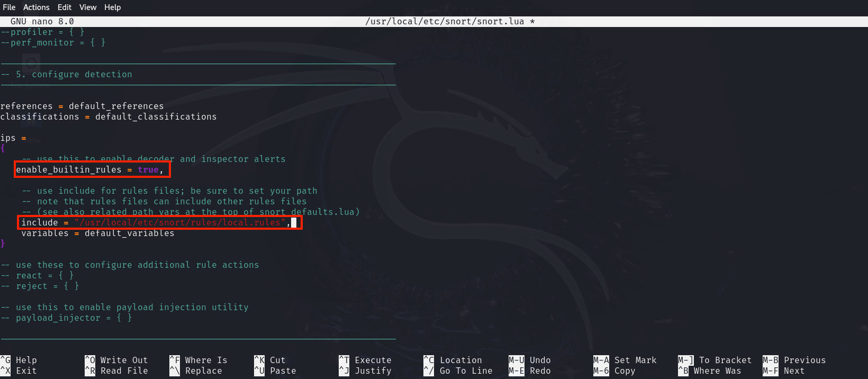
Task: Click the '-- react = { }' line
Action: tap(37, 275)
